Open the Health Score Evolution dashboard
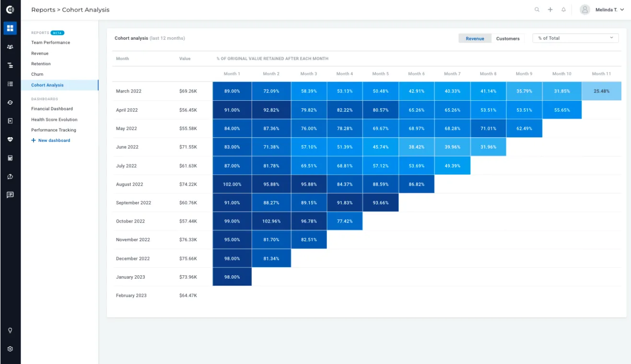The width and height of the screenshot is (631, 364). click(54, 119)
